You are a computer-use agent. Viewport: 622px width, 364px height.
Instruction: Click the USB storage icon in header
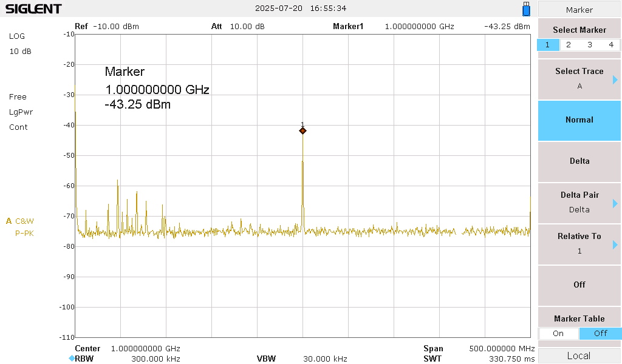click(x=526, y=8)
